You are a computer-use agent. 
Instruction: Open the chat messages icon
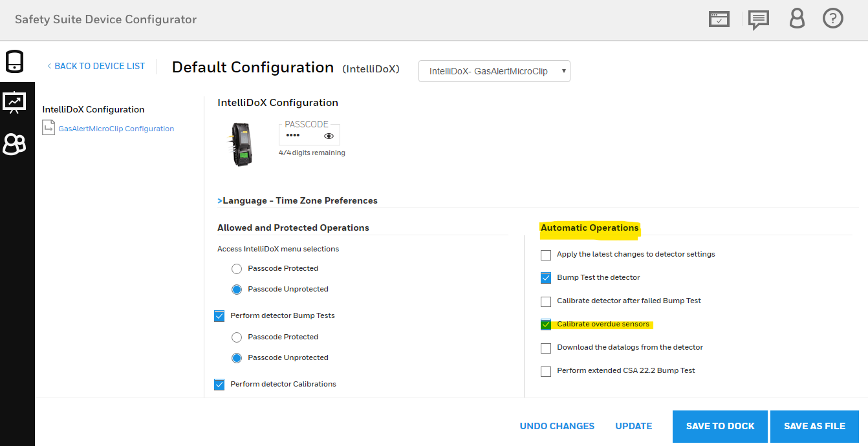point(758,20)
